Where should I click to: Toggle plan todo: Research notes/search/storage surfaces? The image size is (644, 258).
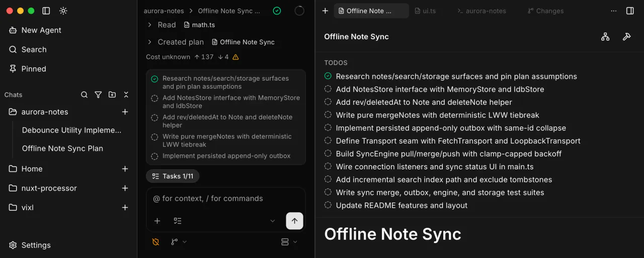(x=328, y=76)
